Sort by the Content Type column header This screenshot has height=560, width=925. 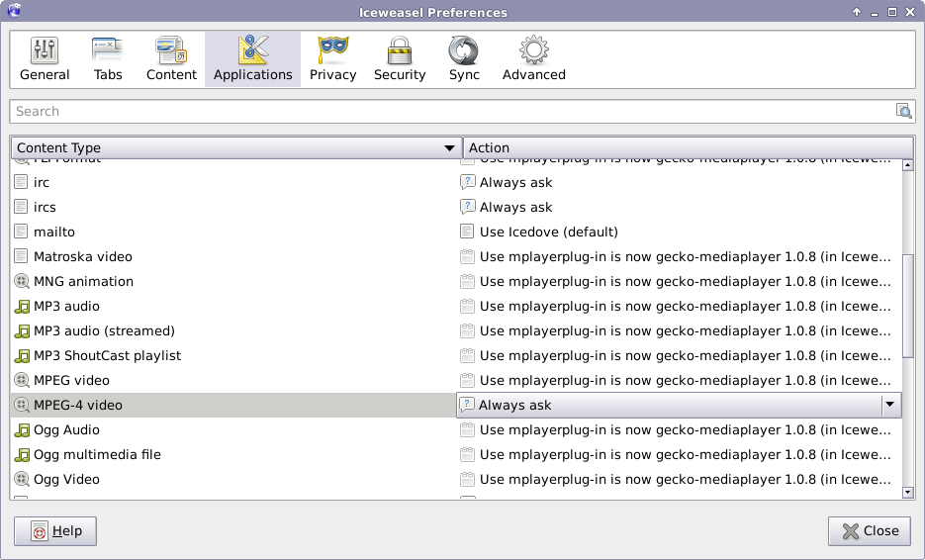(x=236, y=147)
